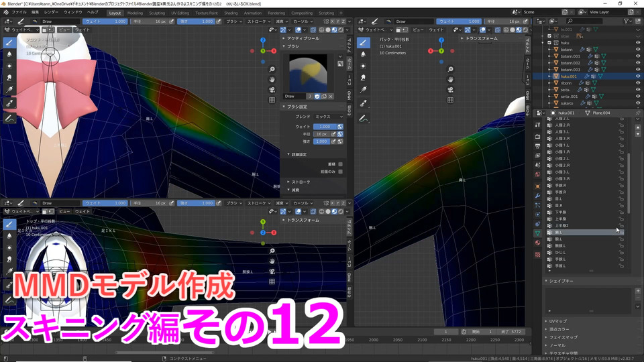The image size is (644, 362).
Task: Expand トランスフォーム panel in Back view viewport
Action: pos(481,38)
